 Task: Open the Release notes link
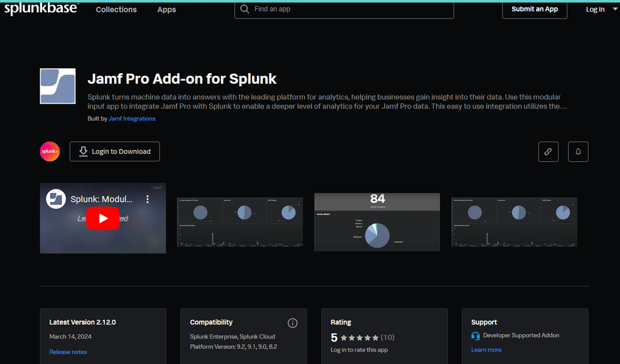(x=68, y=352)
